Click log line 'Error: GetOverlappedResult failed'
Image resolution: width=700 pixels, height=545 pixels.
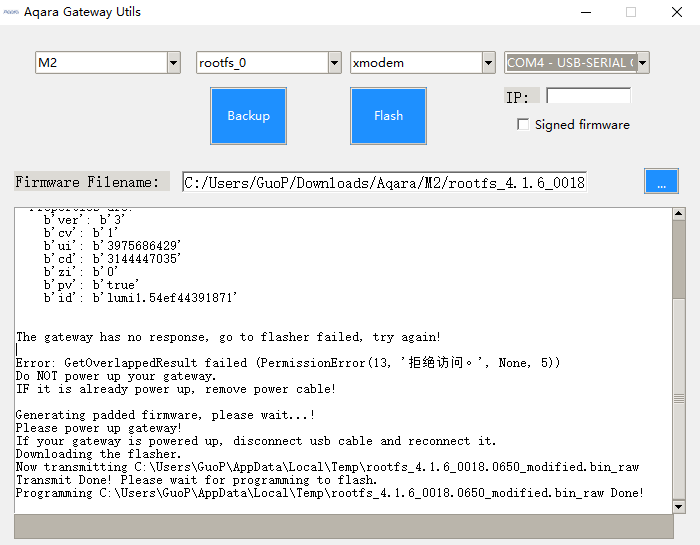click(x=288, y=362)
